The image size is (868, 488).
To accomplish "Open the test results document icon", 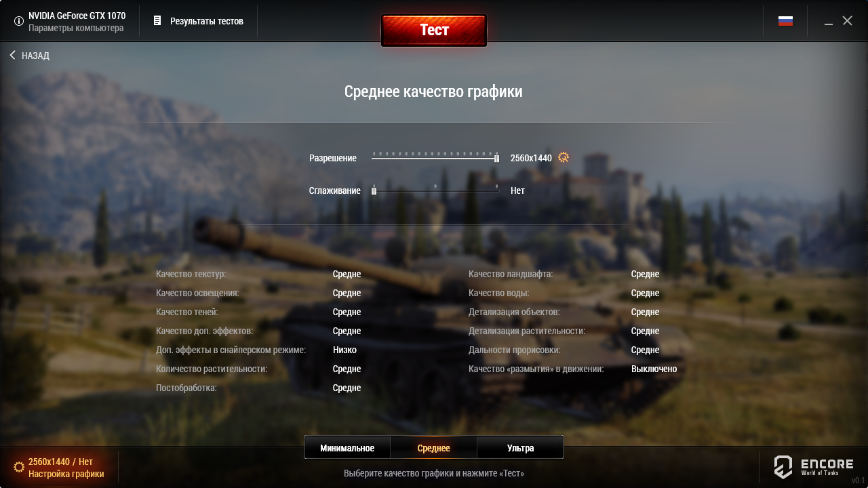I will click(157, 21).
